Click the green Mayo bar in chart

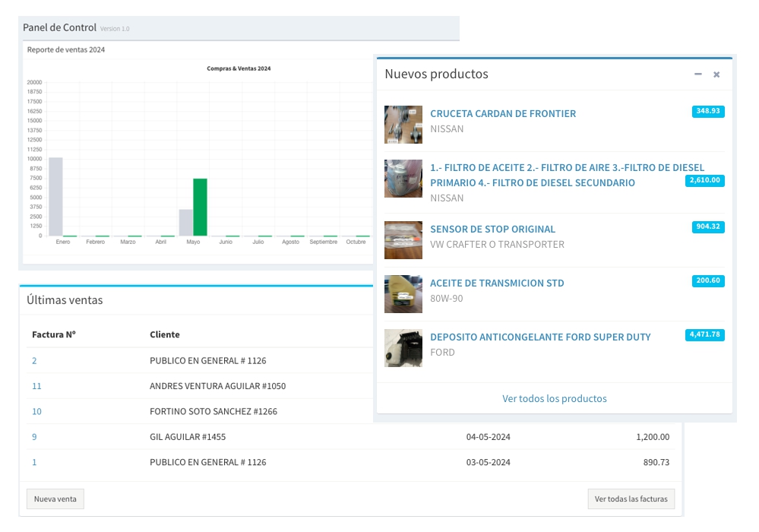tap(200, 207)
